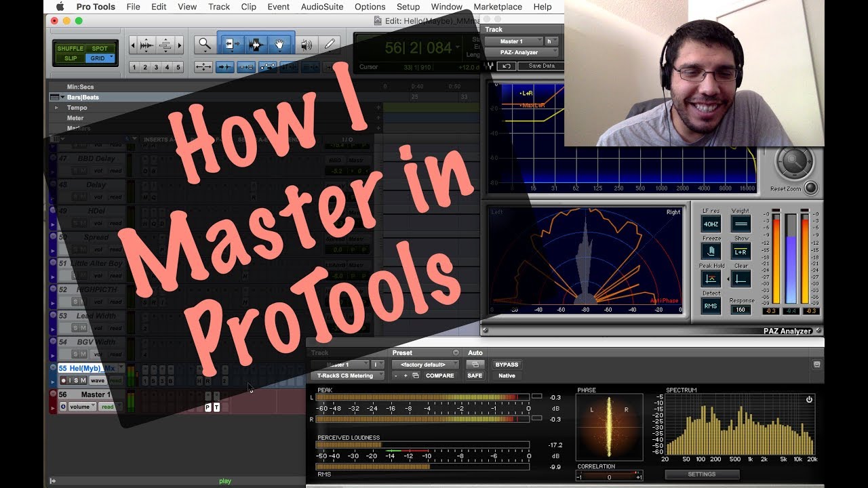Select the Grabber hand tool

[279, 45]
